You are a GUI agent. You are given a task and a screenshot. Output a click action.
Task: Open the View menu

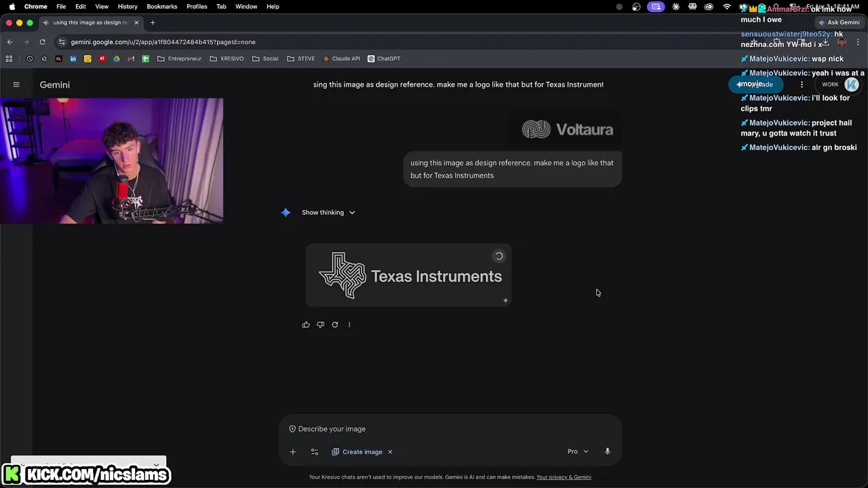(102, 6)
